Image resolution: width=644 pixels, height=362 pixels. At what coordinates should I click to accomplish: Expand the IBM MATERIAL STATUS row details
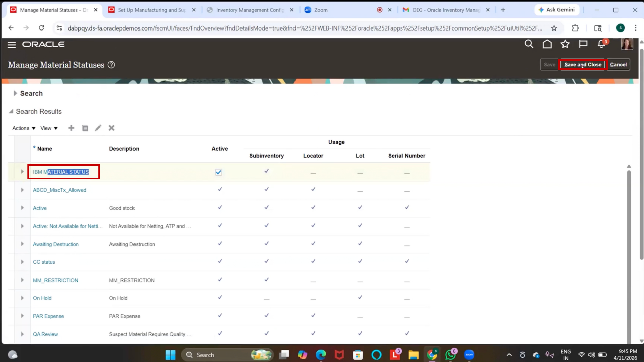tap(22, 172)
